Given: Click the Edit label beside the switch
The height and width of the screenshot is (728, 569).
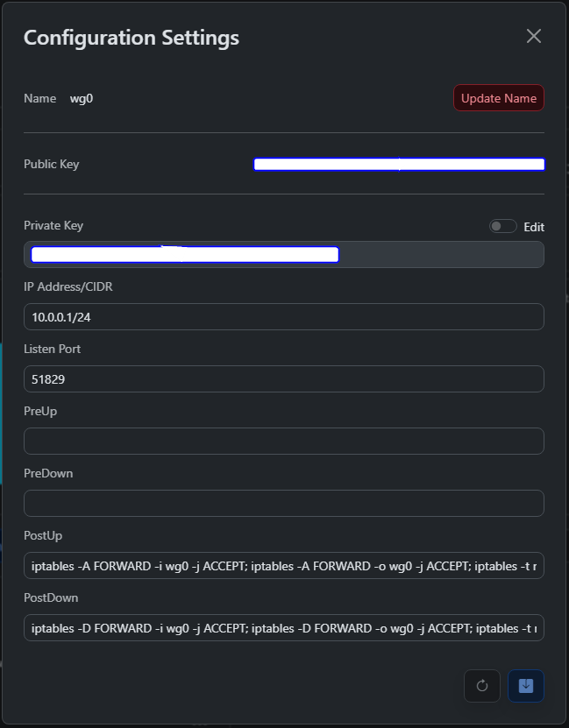Looking at the screenshot, I should coord(534,227).
